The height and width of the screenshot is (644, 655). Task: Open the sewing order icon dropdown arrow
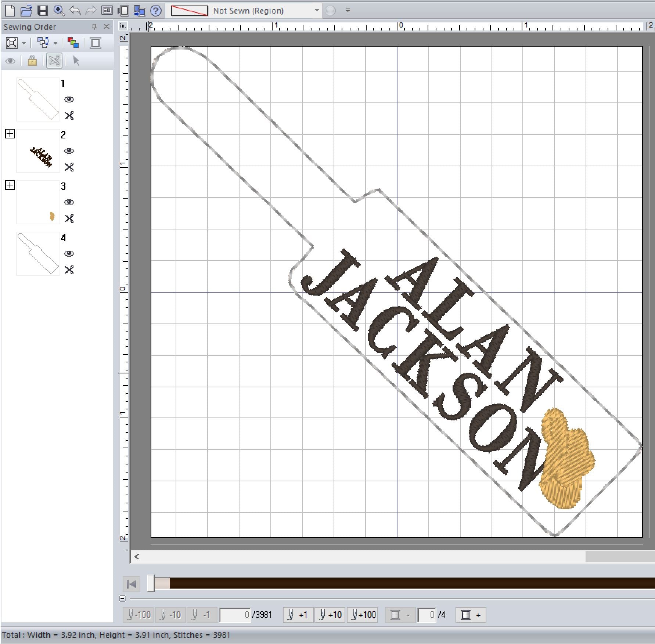(x=55, y=43)
